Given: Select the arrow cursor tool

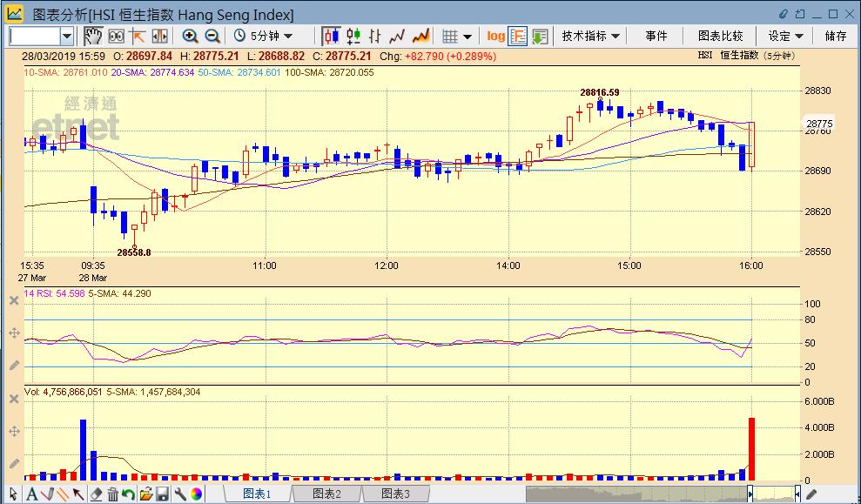Looking at the screenshot, I should pyautogui.click(x=13, y=494).
